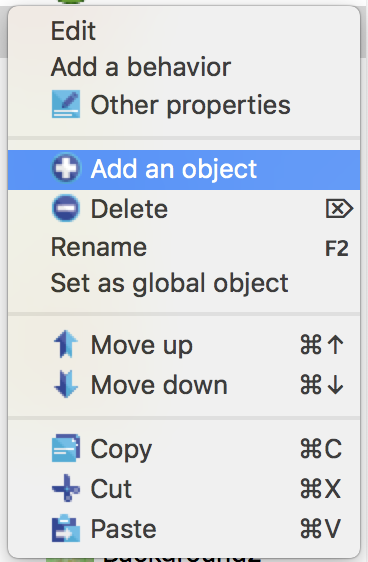
Task: Click the clipboard icon beside Paste
Action: [66, 528]
